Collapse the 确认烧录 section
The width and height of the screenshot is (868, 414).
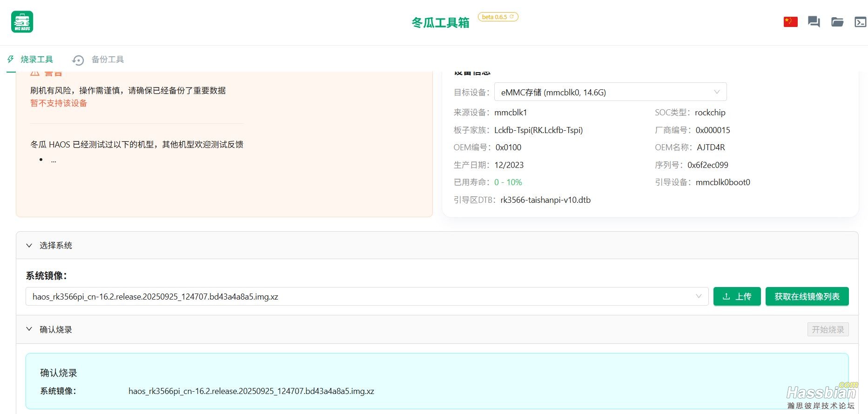29,329
